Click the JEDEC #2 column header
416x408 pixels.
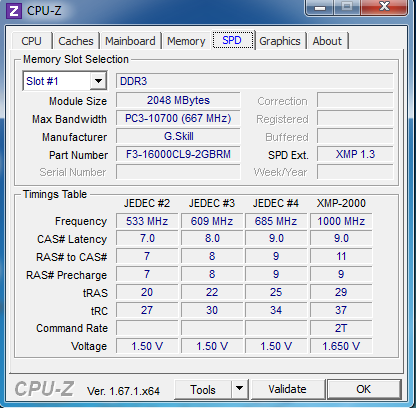click(x=147, y=203)
